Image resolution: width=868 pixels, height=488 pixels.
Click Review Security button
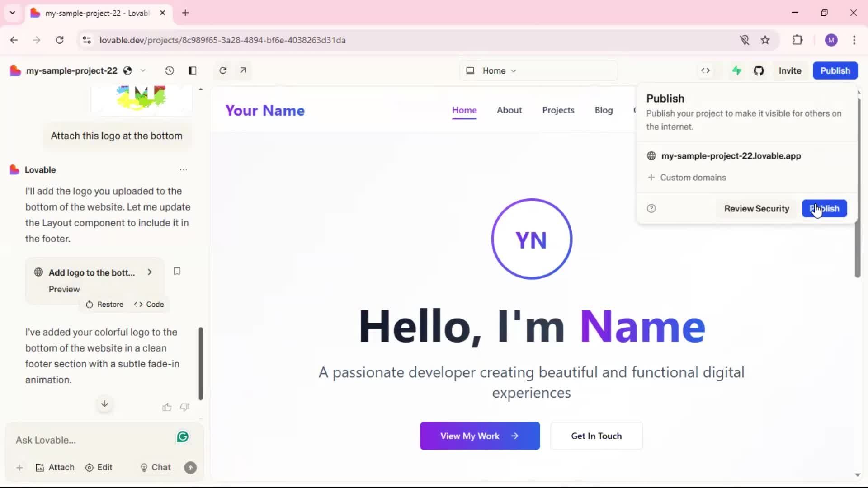pos(756,208)
